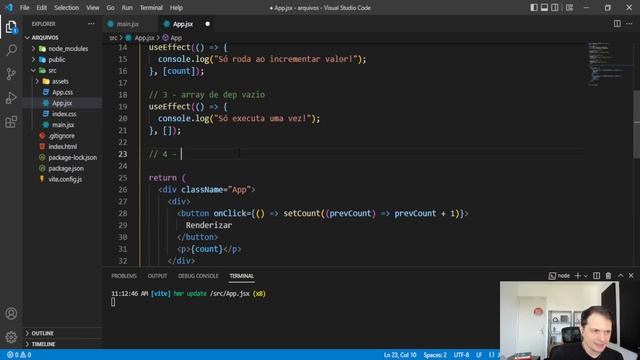Image resolution: width=640 pixels, height=360 pixels.
Task: Open the Search view icon
Action: click(x=11, y=50)
